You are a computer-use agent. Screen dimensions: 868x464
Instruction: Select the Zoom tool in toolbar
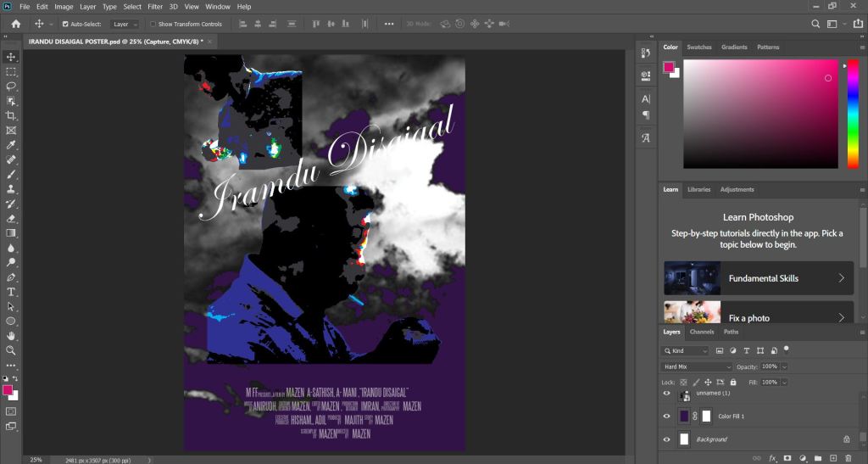click(11, 350)
